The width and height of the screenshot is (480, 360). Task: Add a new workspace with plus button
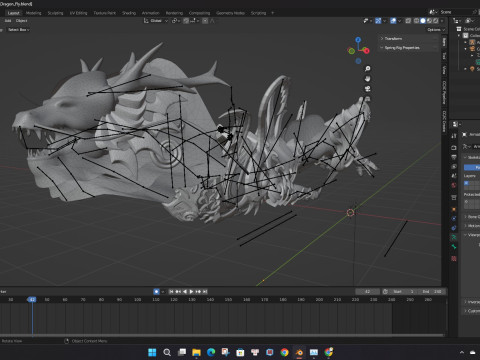point(272,13)
